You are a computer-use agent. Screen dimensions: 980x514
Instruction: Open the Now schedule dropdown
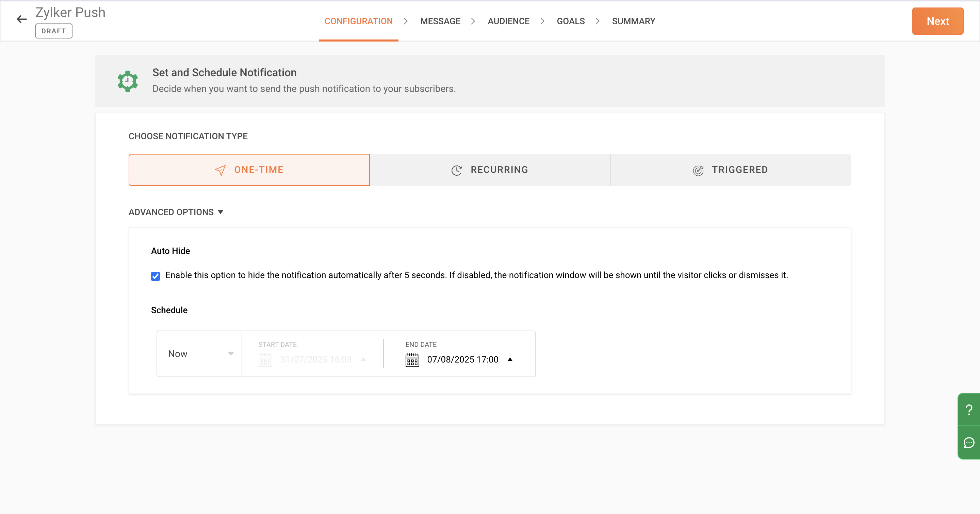(x=199, y=354)
